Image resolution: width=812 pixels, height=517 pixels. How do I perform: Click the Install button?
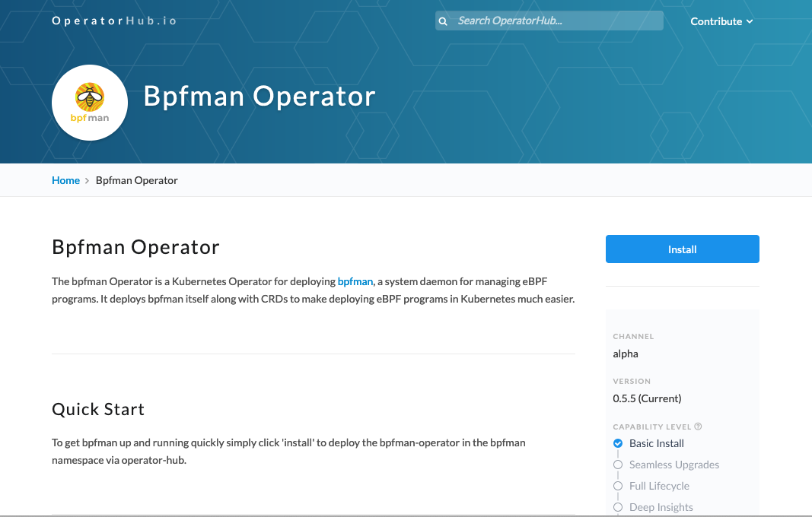(682, 249)
